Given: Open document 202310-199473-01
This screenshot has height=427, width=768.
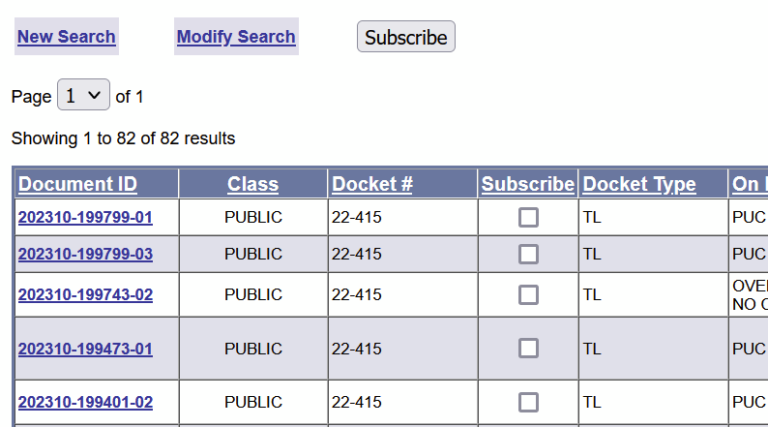Looking at the screenshot, I should tap(85, 349).
